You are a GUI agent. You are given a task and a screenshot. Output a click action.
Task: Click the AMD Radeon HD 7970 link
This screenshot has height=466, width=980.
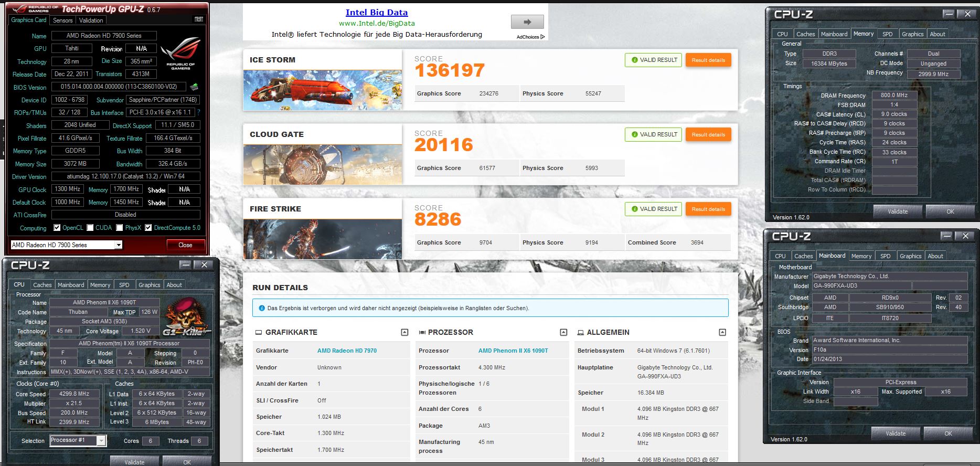tap(347, 351)
